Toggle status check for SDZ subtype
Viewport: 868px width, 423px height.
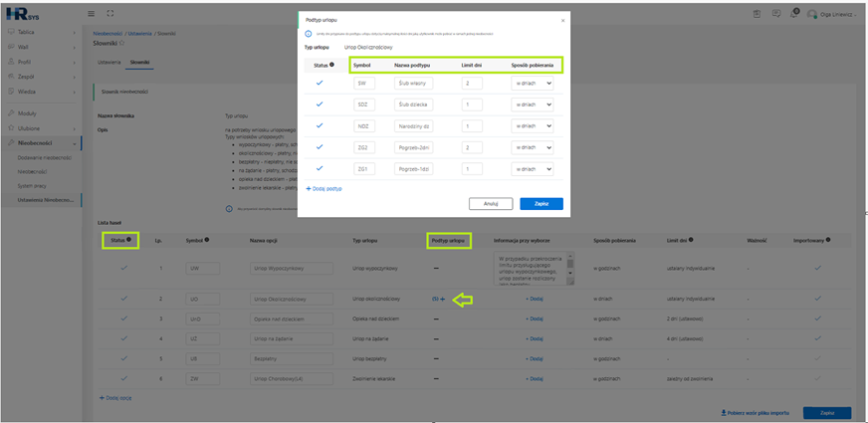(x=320, y=105)
